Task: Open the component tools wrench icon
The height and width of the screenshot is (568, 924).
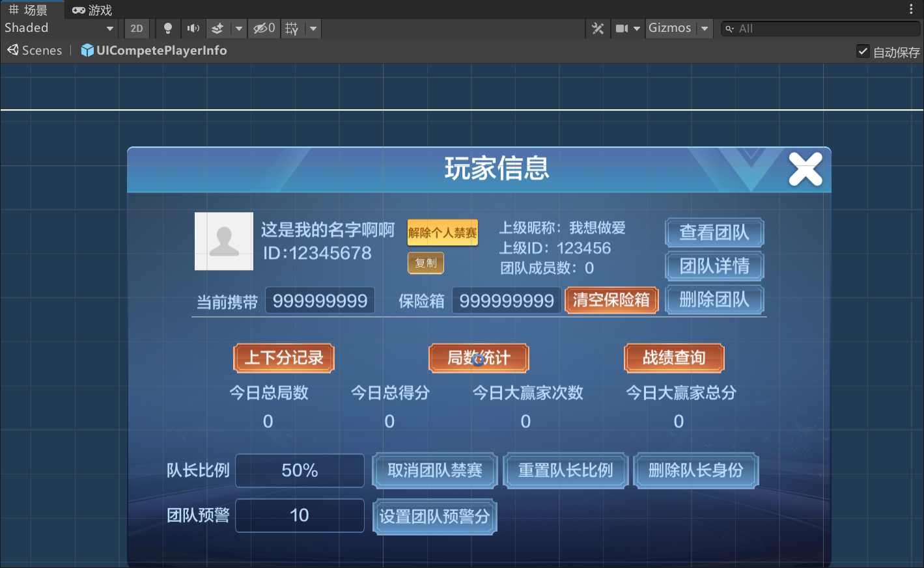Action: 597,28
